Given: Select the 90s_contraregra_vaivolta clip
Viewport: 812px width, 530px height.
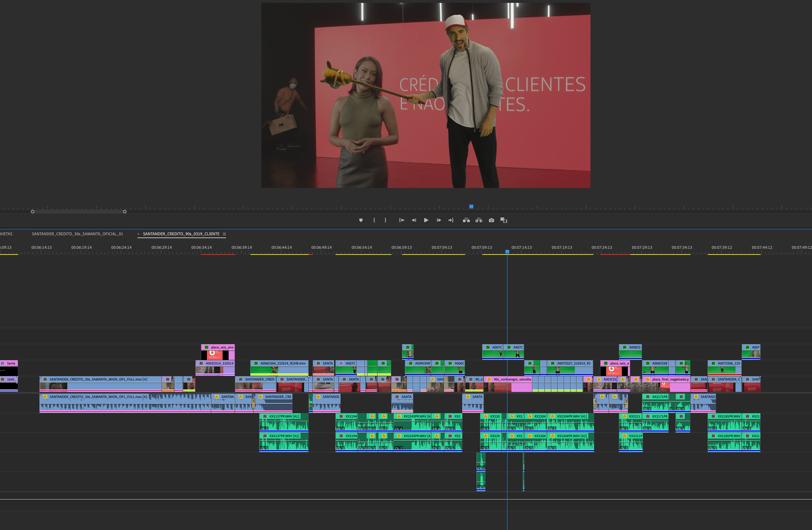Looking at the screenshot, I should 508,384.
